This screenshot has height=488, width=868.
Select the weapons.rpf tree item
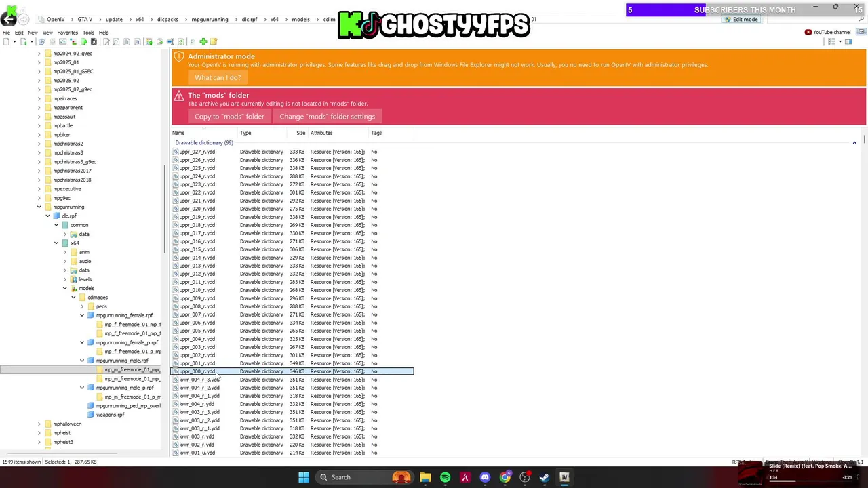point(110,415)
